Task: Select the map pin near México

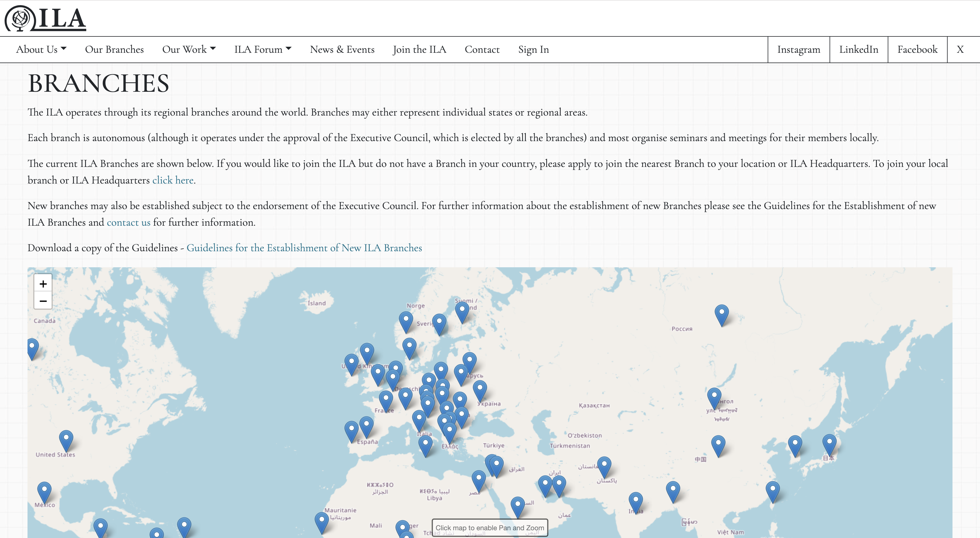Action: 44,492
